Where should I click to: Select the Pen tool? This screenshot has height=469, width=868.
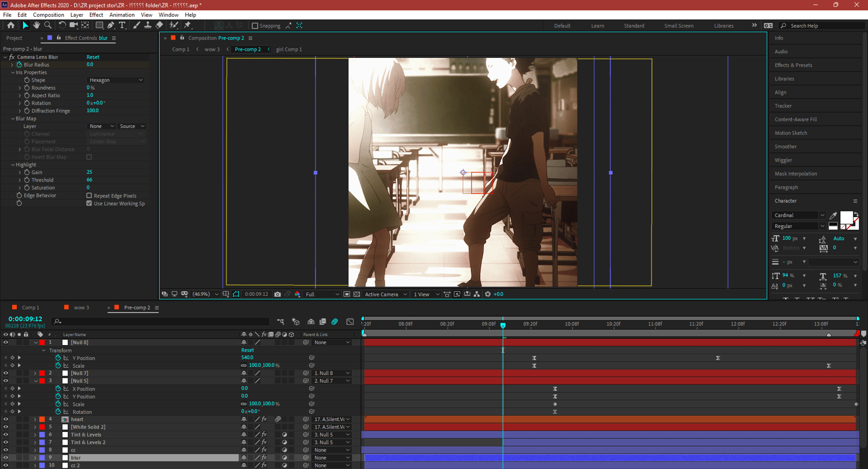tap(111, 25)
